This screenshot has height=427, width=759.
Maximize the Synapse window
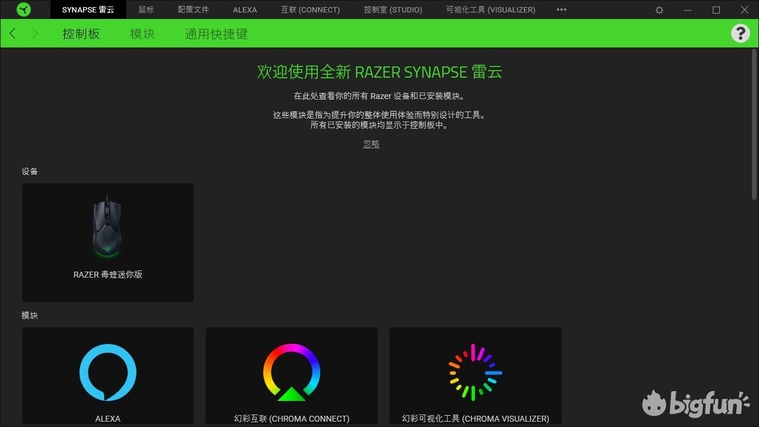pos(716,10)
